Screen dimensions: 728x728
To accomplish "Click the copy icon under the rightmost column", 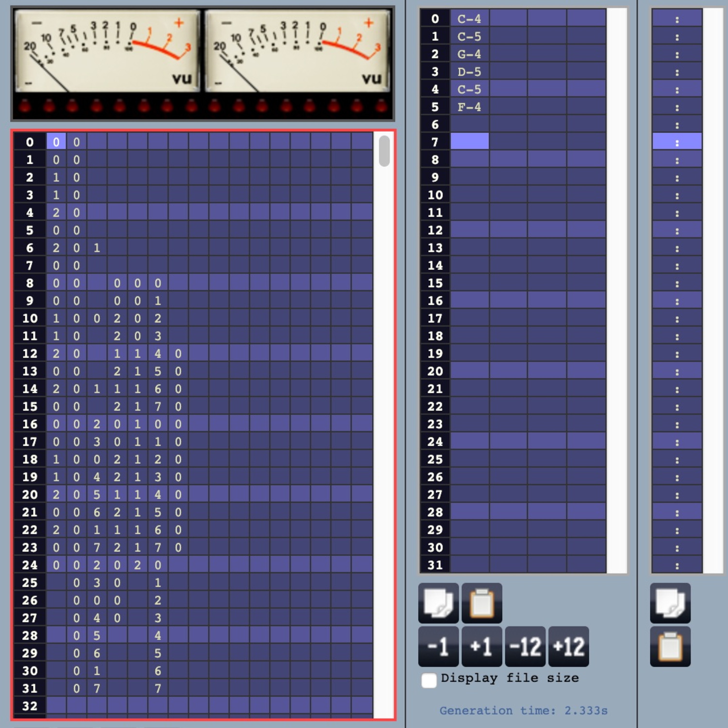I will 670,603.
